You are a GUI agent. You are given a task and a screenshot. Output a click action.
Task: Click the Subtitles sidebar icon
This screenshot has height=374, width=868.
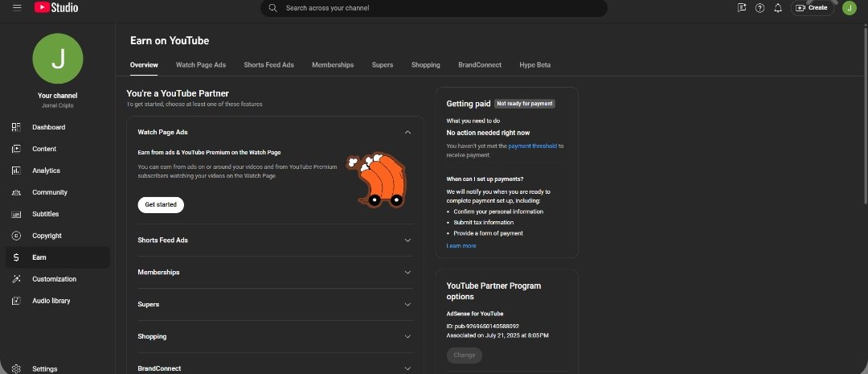point(16,214)
